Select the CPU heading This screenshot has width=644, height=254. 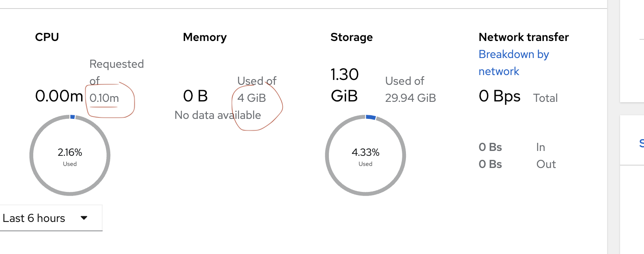point(47,37)
